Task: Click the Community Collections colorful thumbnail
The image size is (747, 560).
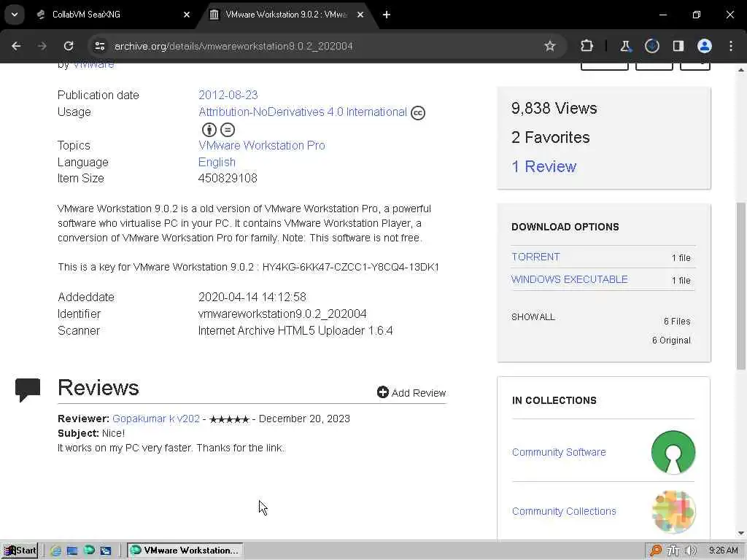Action: 673,511
